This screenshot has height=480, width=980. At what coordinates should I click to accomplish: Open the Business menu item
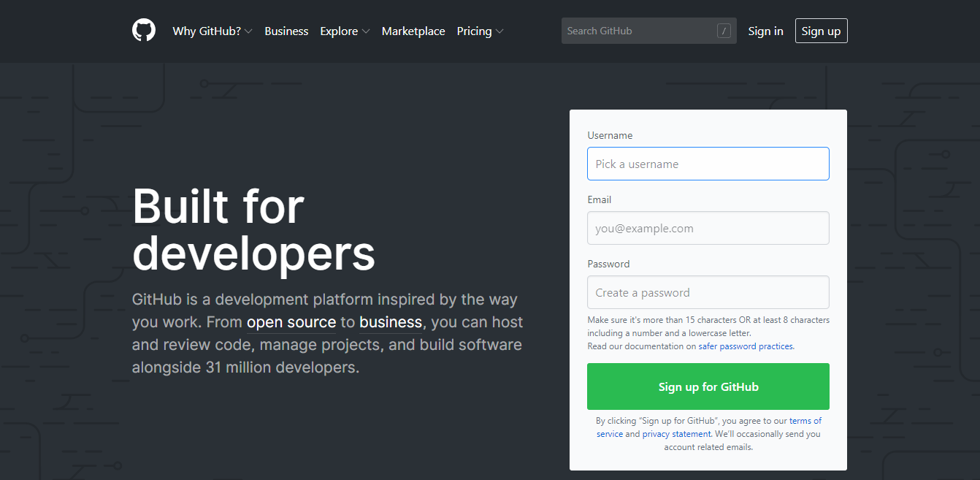click(286, 31)
